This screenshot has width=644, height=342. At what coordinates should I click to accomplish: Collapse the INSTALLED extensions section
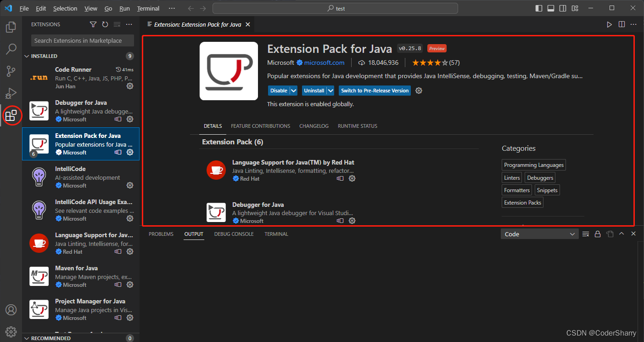(80, 56)
